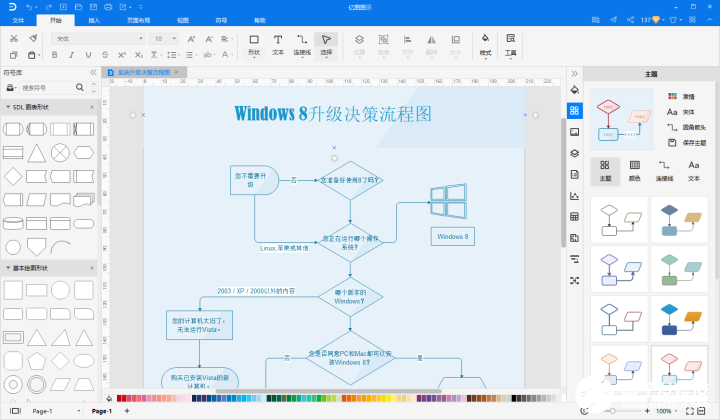
Task: Switch to the 视图 ribbon tab
Action: [183, 20]
